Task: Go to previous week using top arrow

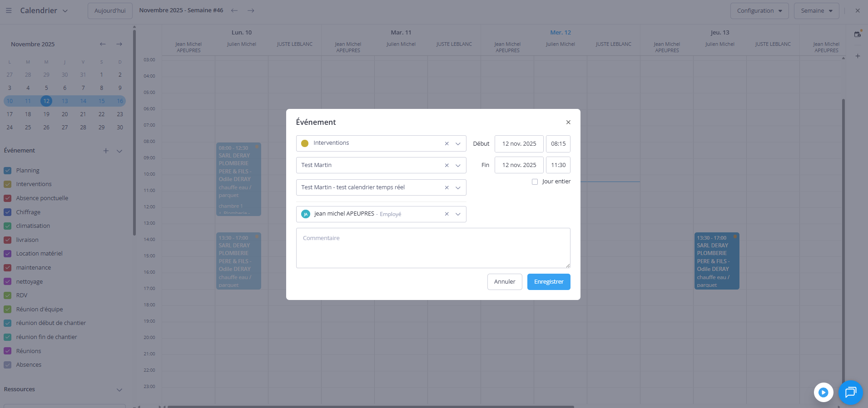Action: tap(234, 10)
